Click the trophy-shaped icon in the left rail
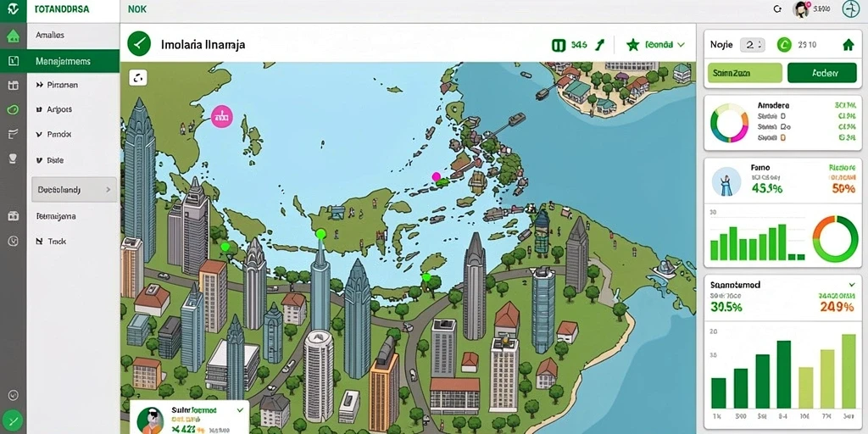The width and height of the screenshot is (868, 434). [x=14, y=159]
